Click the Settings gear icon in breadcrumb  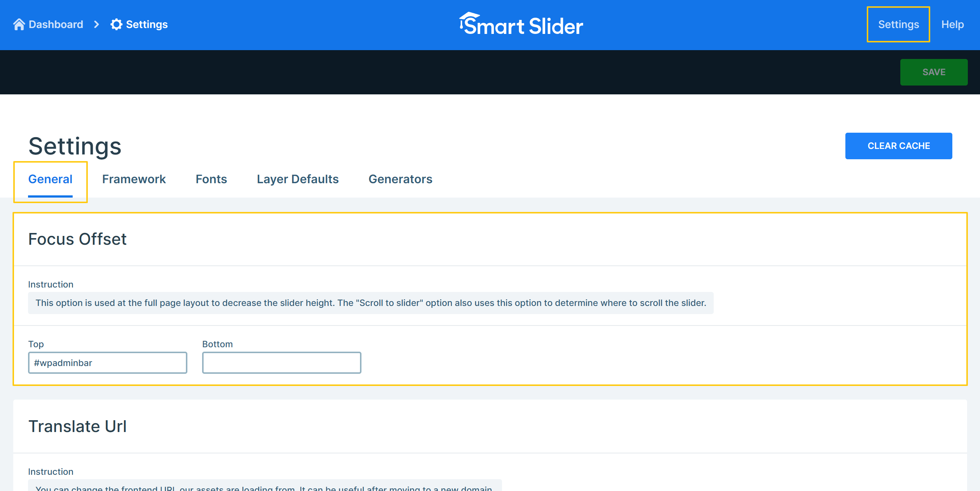click(x=116, y=24)
